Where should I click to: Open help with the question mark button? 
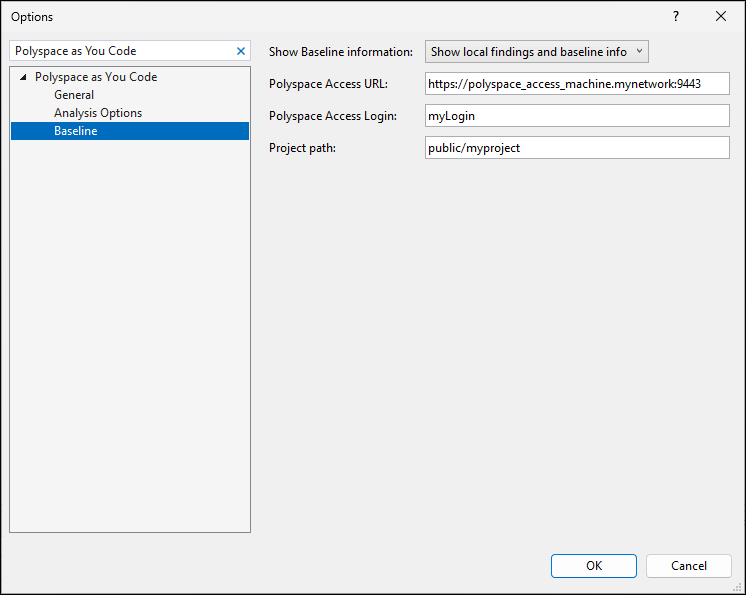[676, 16]
